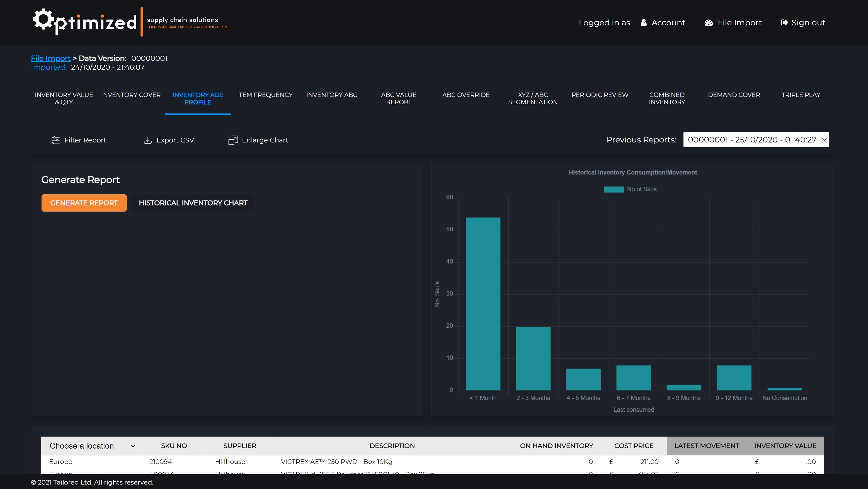Toggle the No of Skus legend
This screenshot has height=489, width=868.
point(630,189)
